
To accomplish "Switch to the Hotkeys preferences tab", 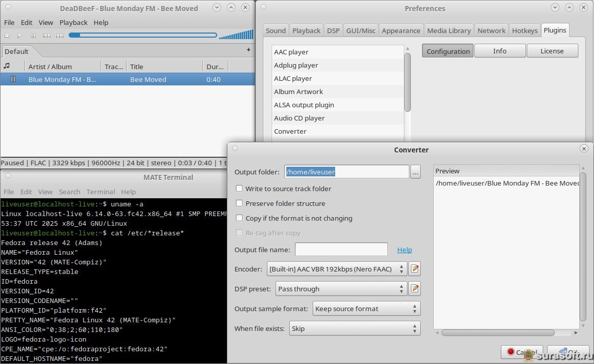I will [524, 31].
